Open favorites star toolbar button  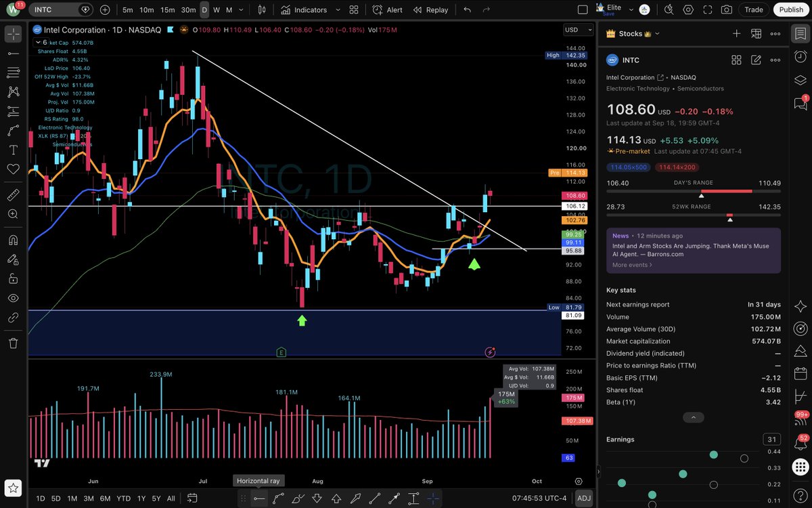(13, 487)
